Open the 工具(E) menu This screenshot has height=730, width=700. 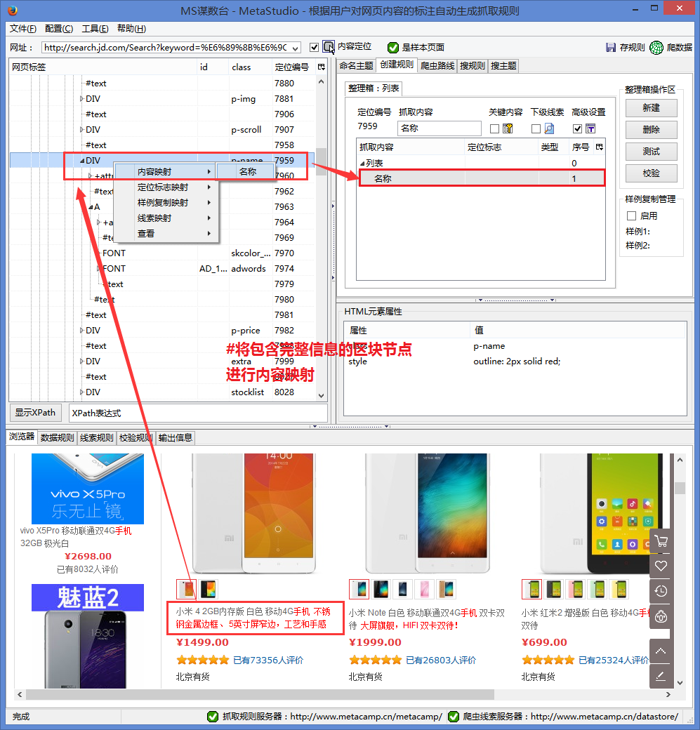pyautogui.click(x=95, y=29)
